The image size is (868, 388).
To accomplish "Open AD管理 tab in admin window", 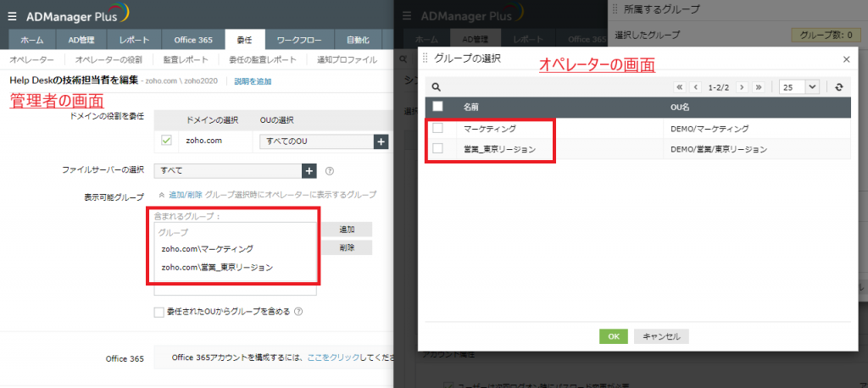I will click(x=81, y=40).
